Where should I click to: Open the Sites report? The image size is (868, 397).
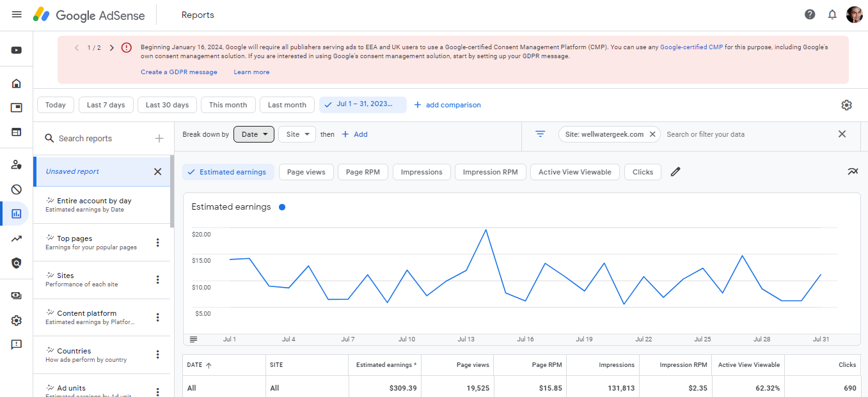(102, 279)
